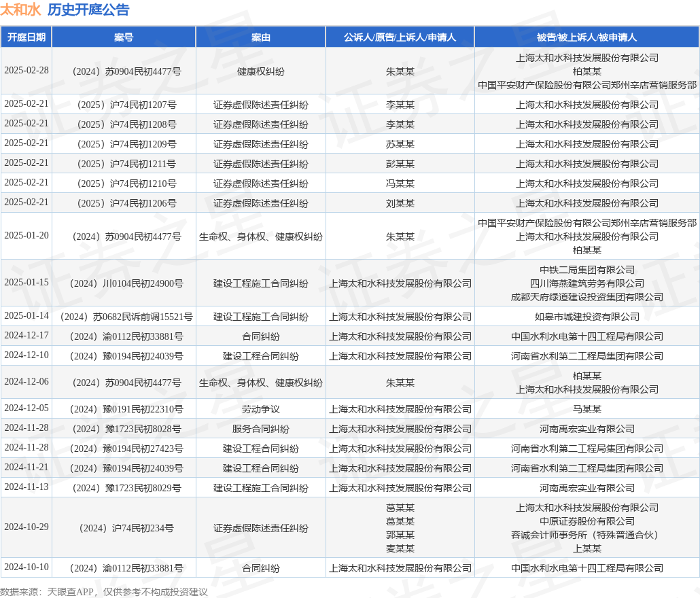Click case number (2024)豫1723民初8028号
The width and height of the screenshot is (700, 598).
(127, 429)
